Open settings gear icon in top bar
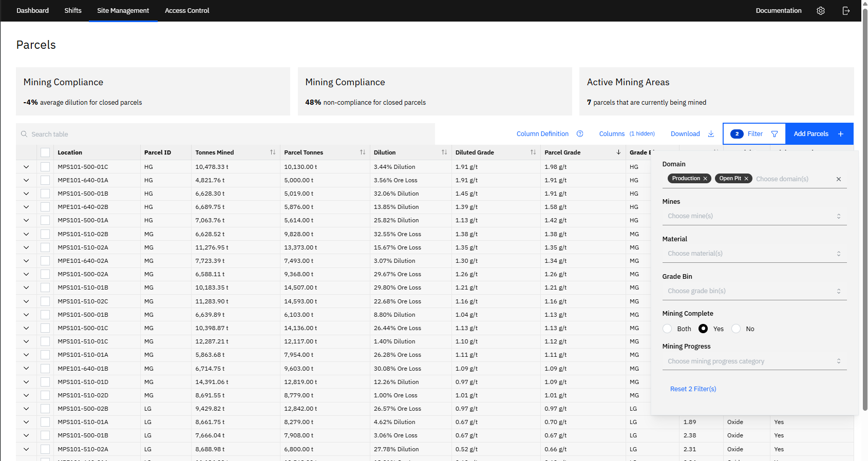This screenshot has height=461, width=868. [x=821, y=11]
